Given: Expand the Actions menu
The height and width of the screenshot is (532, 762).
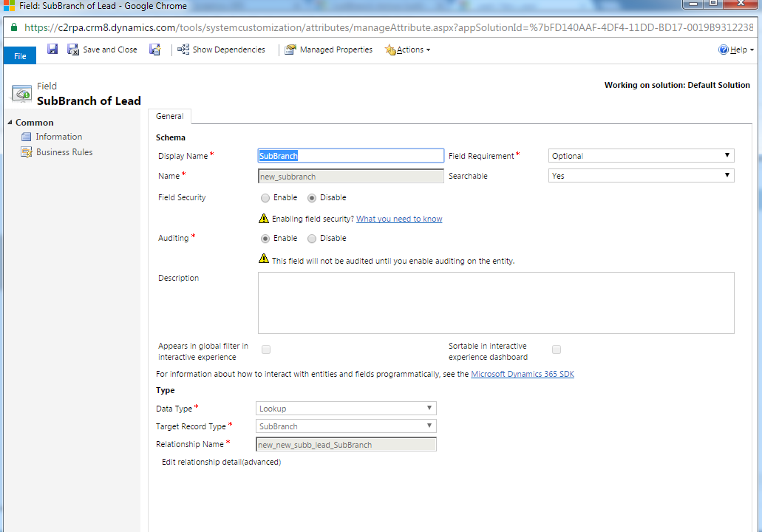Looking at the screenshot, I should pyautogui.click(x=408, y=50).
